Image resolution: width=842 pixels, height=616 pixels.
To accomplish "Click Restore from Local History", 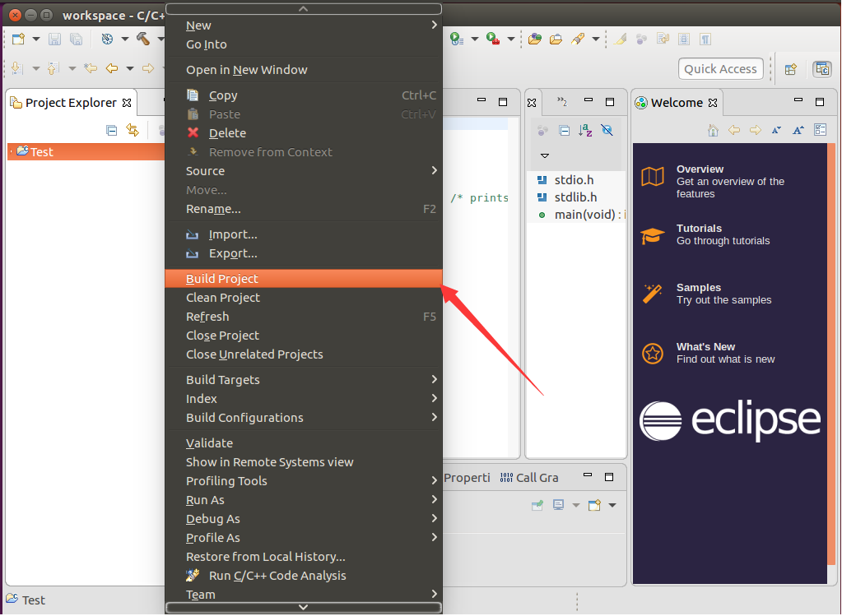I will coord(304,557).
